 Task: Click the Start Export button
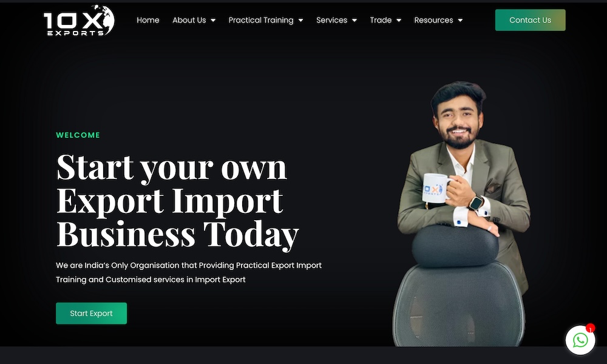click(92, 313)
